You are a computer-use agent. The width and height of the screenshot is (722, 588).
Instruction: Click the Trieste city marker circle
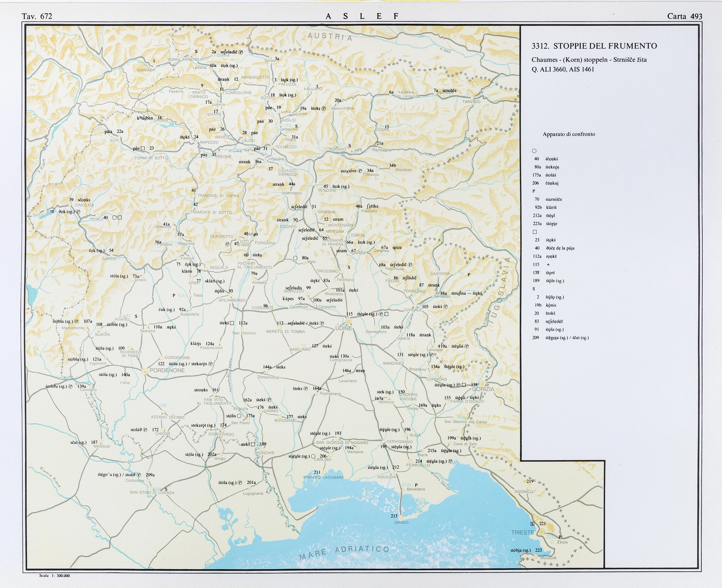point(542,532)
